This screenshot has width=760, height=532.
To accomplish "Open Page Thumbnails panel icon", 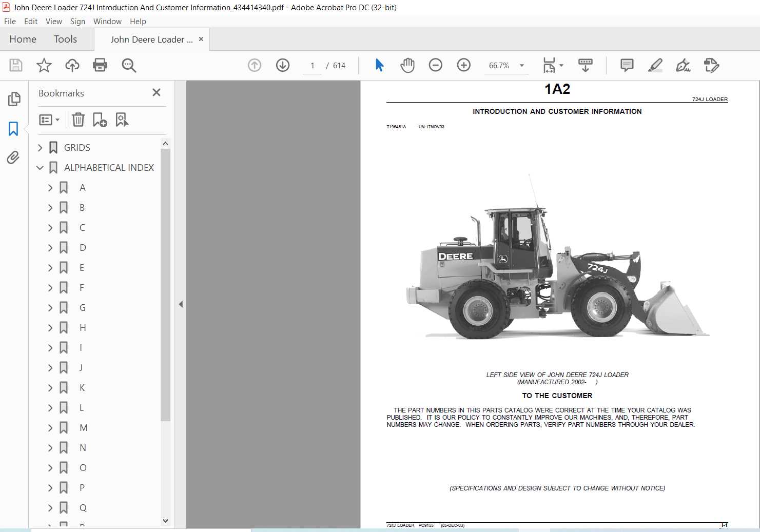I will pos(14,98).
